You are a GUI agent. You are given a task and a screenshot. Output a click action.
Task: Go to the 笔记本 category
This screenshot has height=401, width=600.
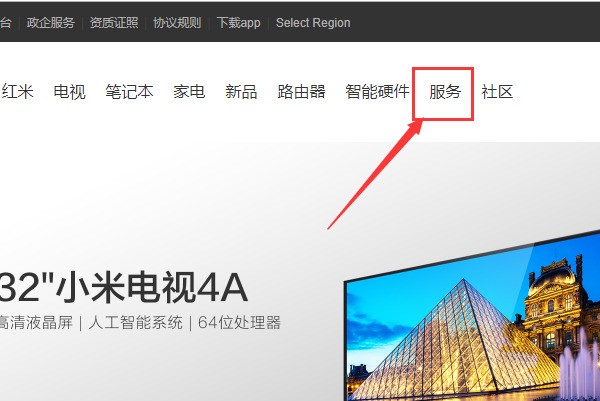[129, 92]
